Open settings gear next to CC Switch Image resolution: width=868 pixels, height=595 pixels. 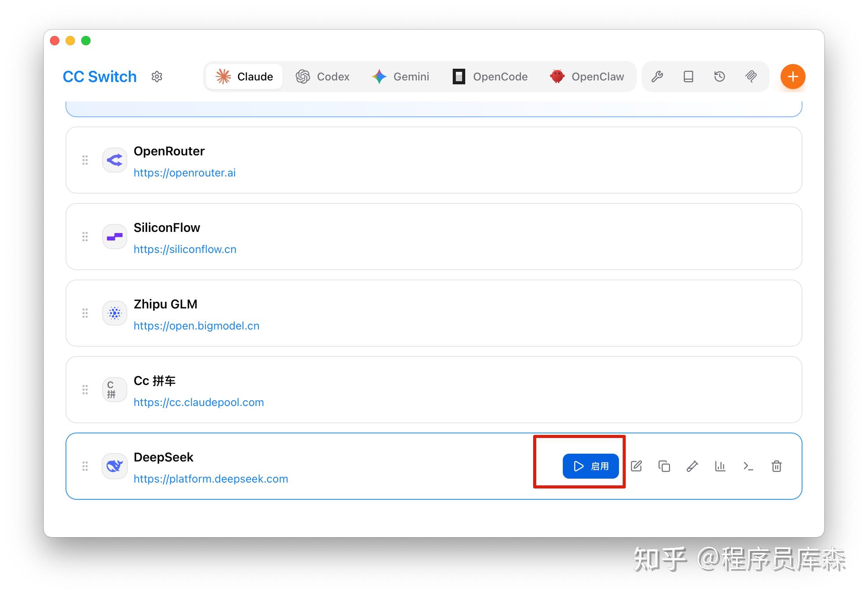click(157, 77)
